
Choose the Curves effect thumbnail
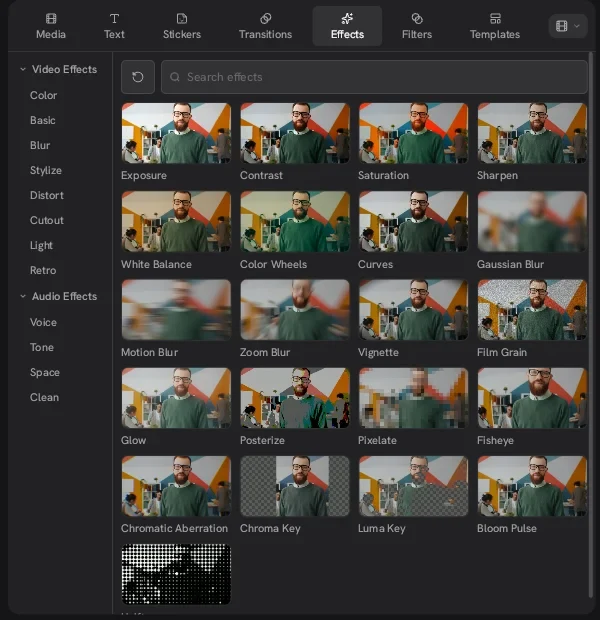[x=413, y=221]
